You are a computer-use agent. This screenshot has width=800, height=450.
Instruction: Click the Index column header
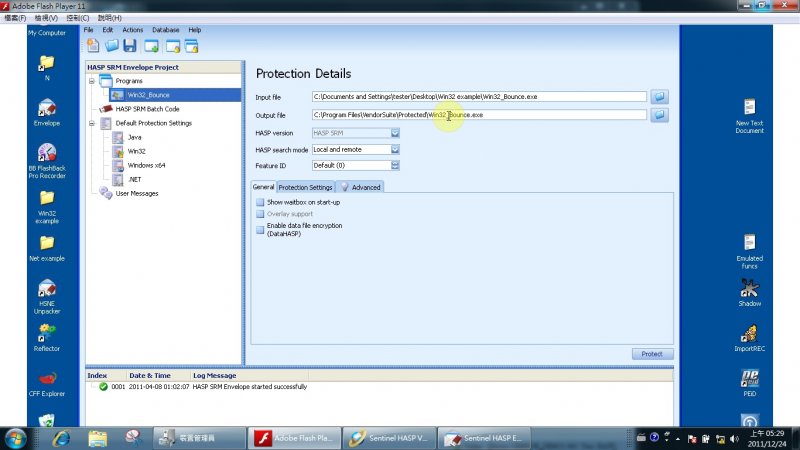pyautogui.click(x=97, y=376)
